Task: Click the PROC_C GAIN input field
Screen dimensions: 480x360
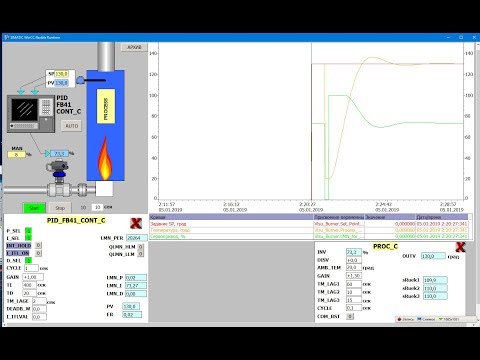Action: (354, 276)
